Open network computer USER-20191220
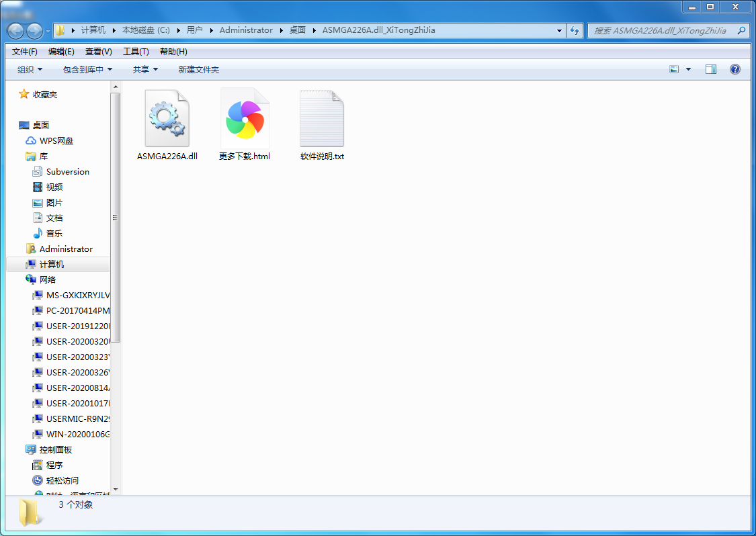This screenshot has width=756, height=536. pos(78,326)
